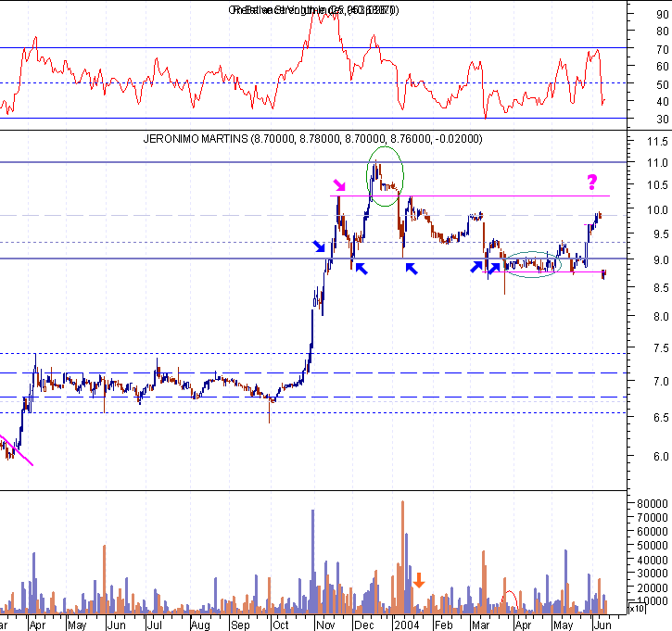This screenshot has height=631, width=672.
Task: Click the 80000 volume axis label
Action: (x=652, y=504)
